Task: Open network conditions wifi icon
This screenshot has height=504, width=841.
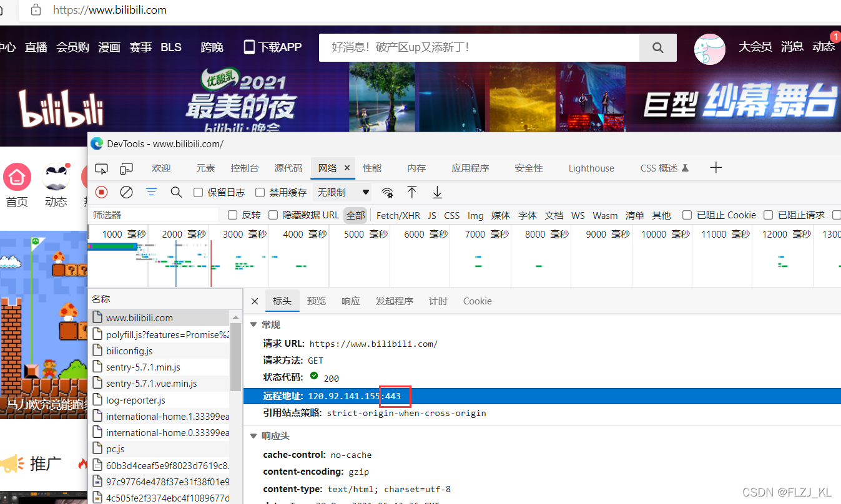Action: pos(388,192)
